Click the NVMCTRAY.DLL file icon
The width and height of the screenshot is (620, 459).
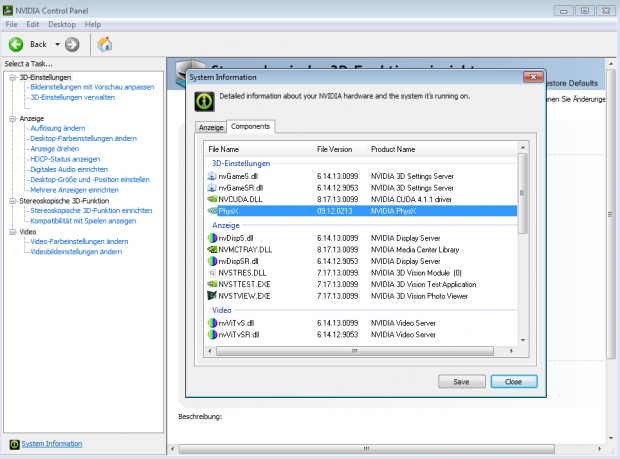point(211,249)
